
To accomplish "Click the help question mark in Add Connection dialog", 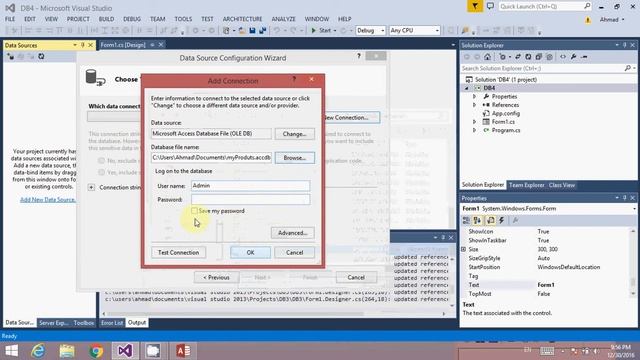I will click(294, 79).
